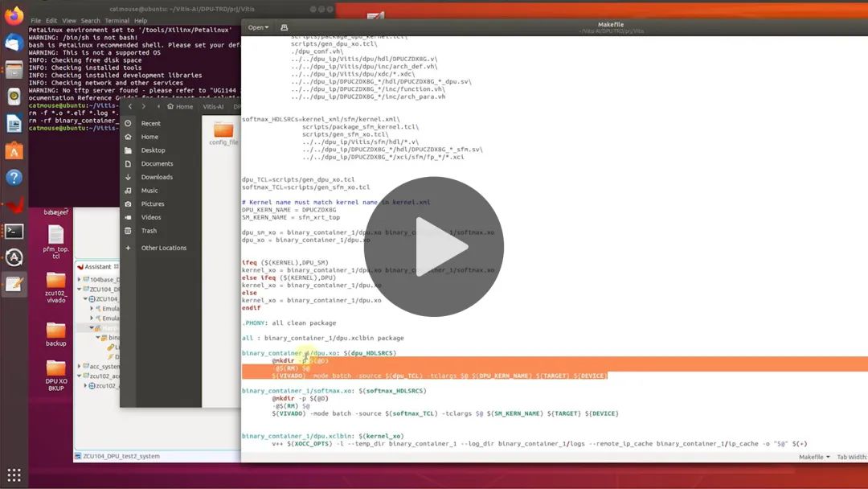Click the Recent clock icon in the sidebar

(x=128, y=123)
